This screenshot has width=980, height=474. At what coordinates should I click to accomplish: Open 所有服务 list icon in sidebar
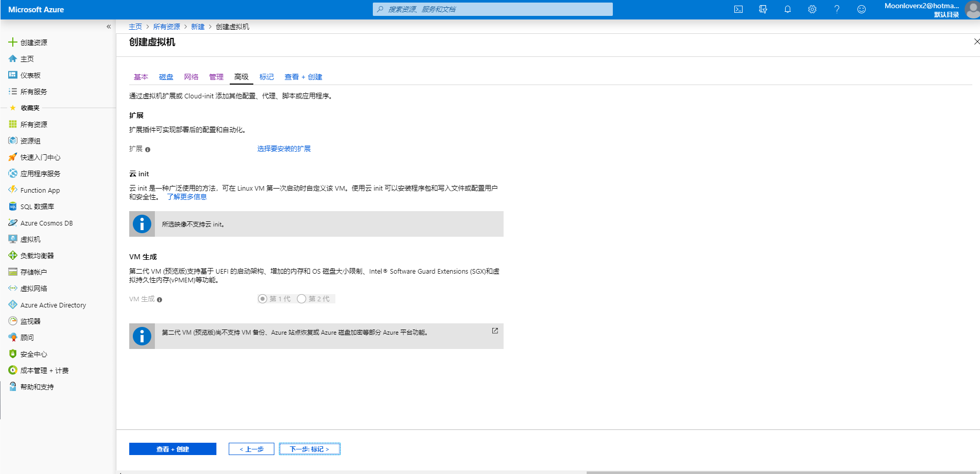click(13, 91)
